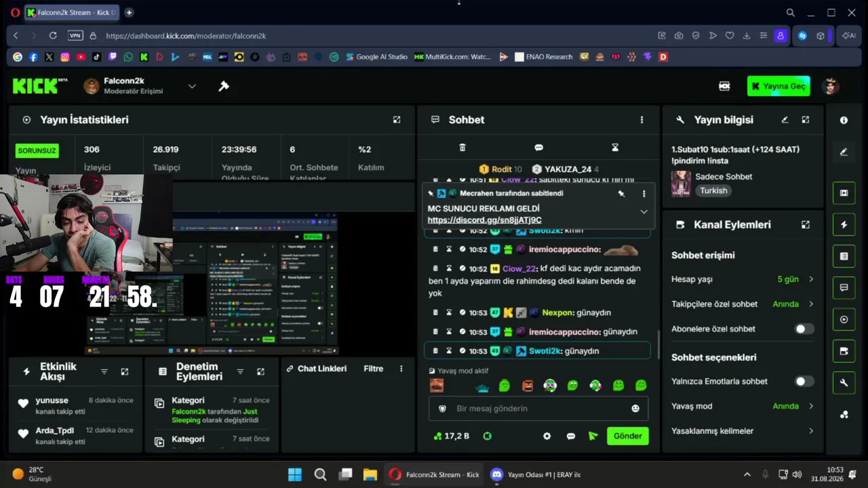The image size is (868, 488).
Task: Click the green cursor icon beside Gönder
Action: pyautogui.click(x=593, y=436)
